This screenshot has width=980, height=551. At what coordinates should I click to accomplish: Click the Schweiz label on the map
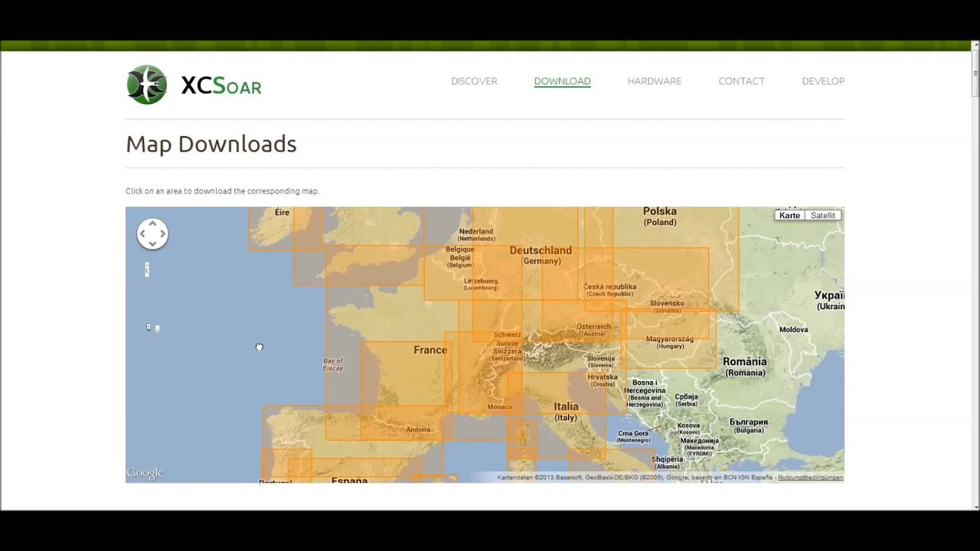click(x=507, y=334)
